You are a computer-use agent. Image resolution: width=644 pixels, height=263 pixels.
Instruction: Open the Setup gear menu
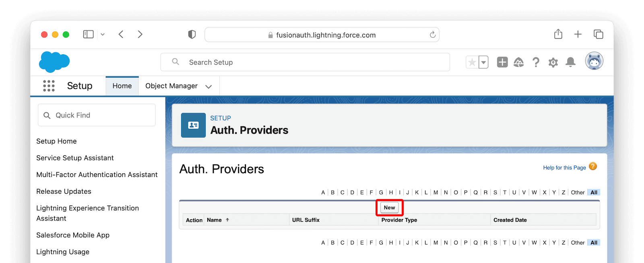coord(553,62)
